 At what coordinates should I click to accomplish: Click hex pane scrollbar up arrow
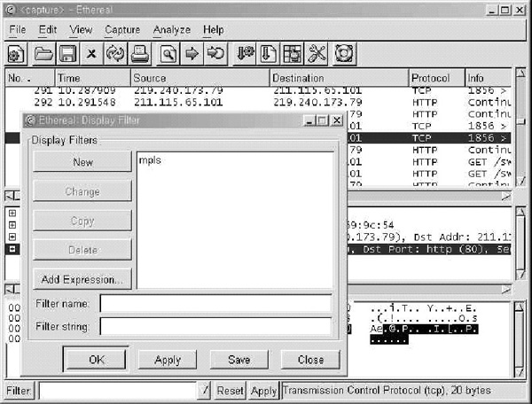(x=520, y=307)
